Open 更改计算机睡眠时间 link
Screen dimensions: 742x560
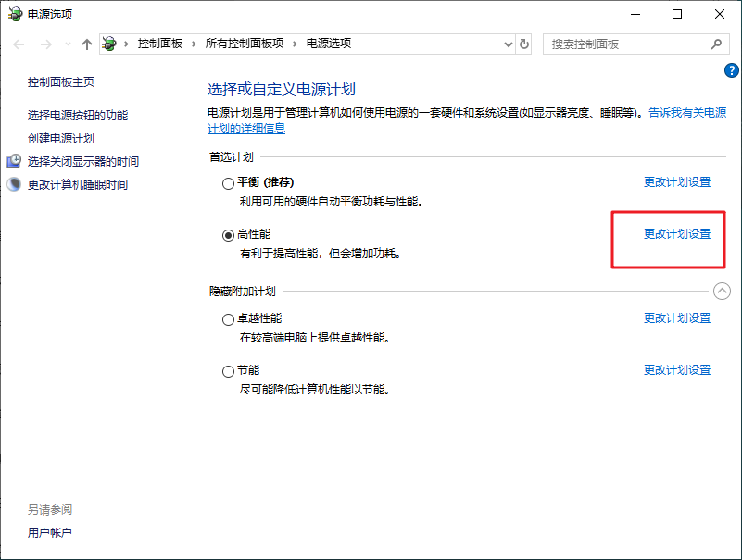coord(78,185)
